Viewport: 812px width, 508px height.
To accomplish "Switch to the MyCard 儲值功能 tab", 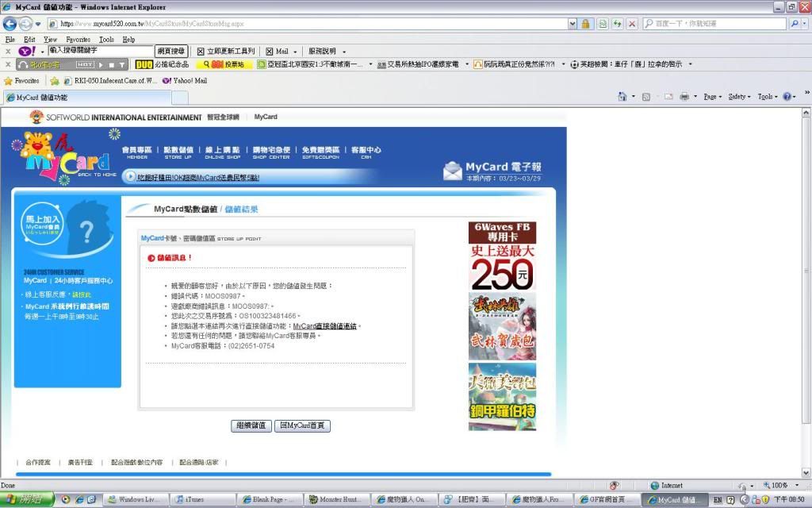I will [87, 98].
